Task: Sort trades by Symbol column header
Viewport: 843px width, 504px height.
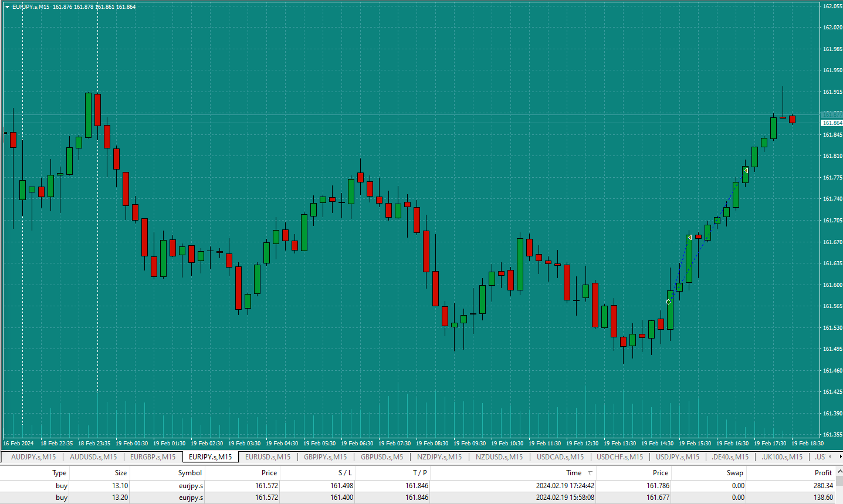Action: [190, 473]
